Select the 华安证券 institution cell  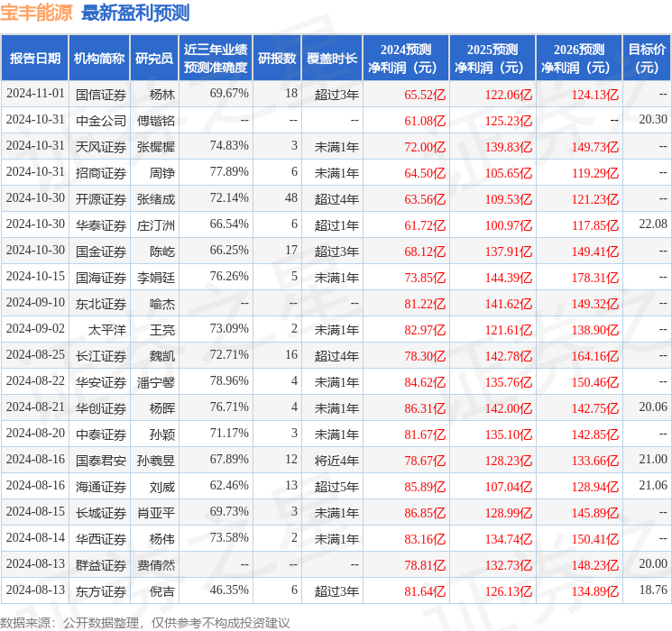[x=101, y=382]
